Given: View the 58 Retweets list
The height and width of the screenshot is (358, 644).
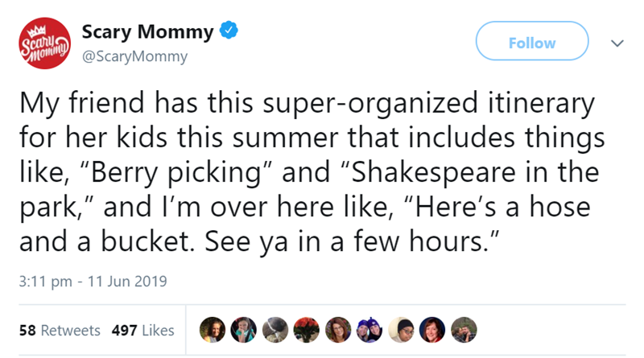Looking at the screenshot, I should click(x=60, y=330).
